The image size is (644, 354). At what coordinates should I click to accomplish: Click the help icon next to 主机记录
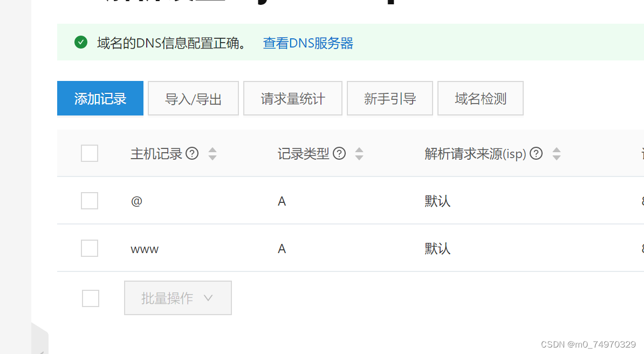[192, 153]
